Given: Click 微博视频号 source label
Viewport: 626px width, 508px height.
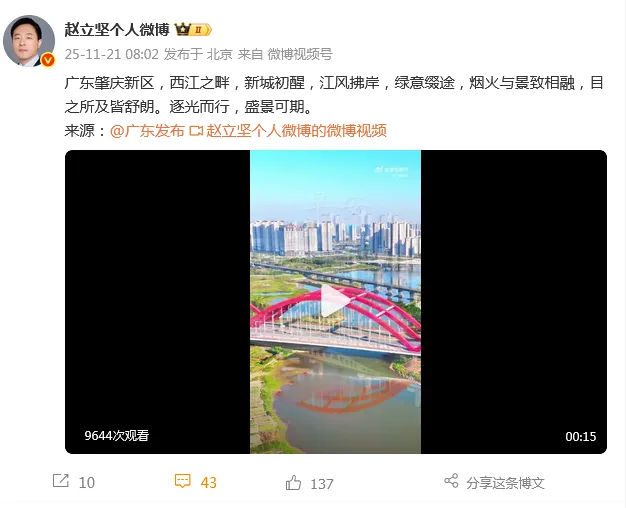Looking at the screenshot, I should 300,54.
